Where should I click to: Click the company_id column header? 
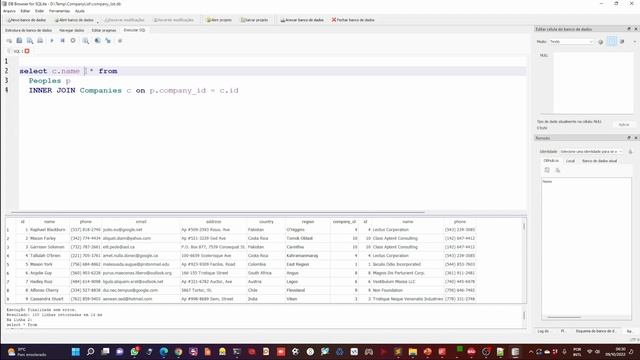tap(344, 222)
